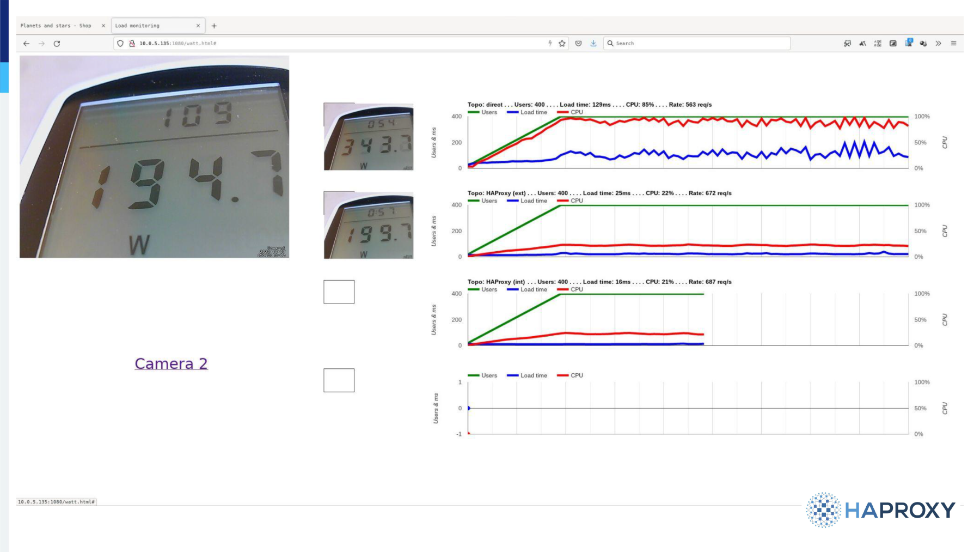Click the third empty camera thumbnail box
This screenshot has width=980, height=552.
(x=339, y=292)
